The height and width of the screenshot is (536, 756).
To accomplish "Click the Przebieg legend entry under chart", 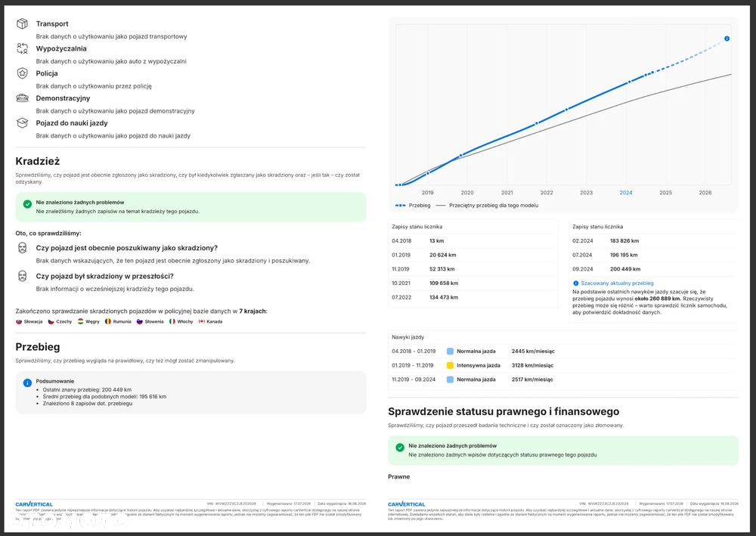I will (x=413, y=206).
